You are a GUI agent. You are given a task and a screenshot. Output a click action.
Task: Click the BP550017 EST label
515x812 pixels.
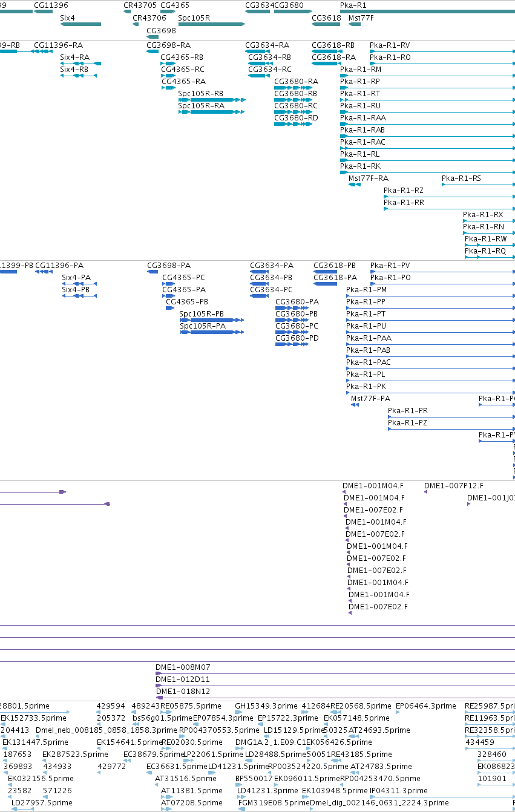click(254, 778)
